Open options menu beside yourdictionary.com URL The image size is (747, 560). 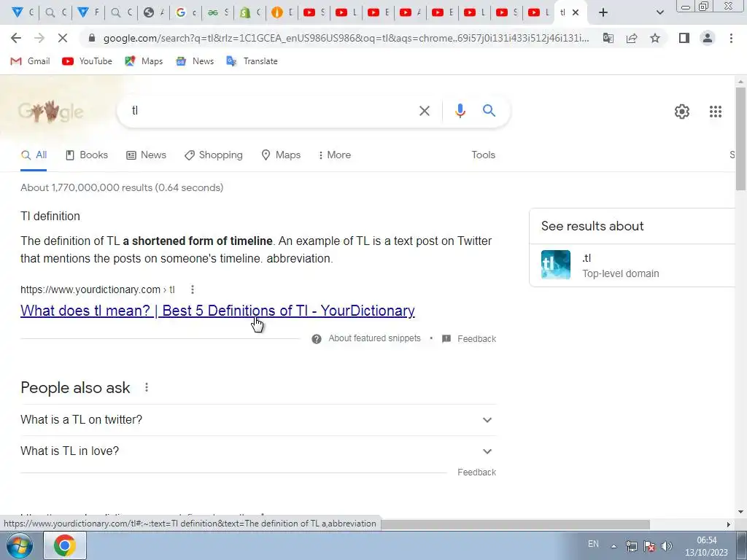click(x=192, y=289)
